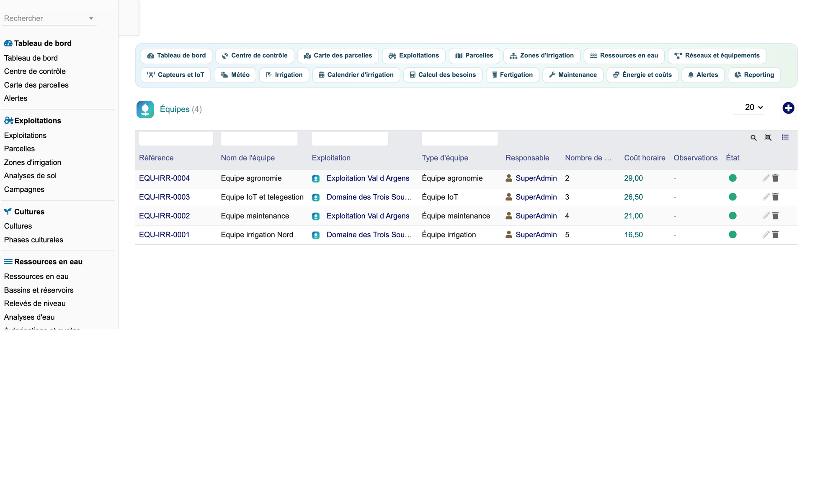
Task: Open the Maintenance tab
Action: pos(573,75)
